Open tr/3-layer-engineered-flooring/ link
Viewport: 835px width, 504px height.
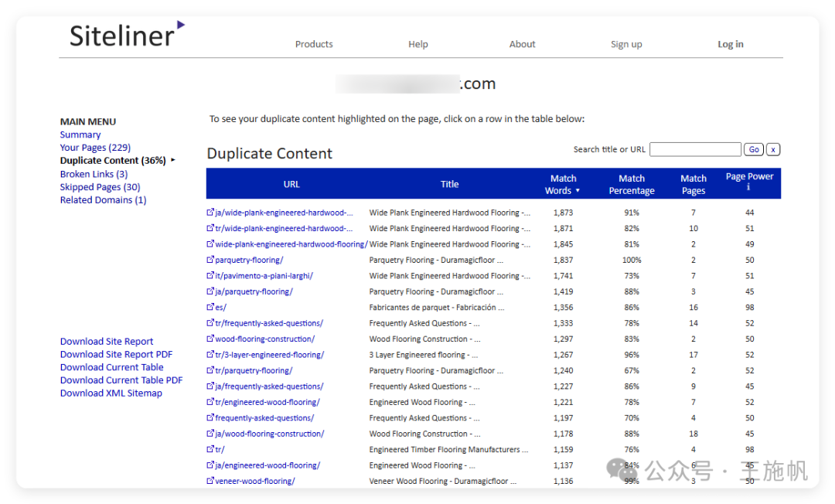(x=270, y=355)
